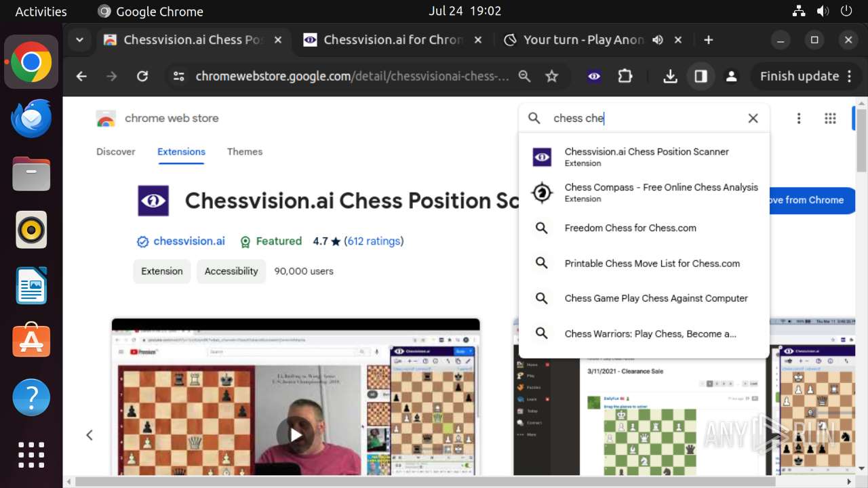Select Printable Chess Move List suggestion
The height and width of the screenshot is (488, 868).
(644, 264)
